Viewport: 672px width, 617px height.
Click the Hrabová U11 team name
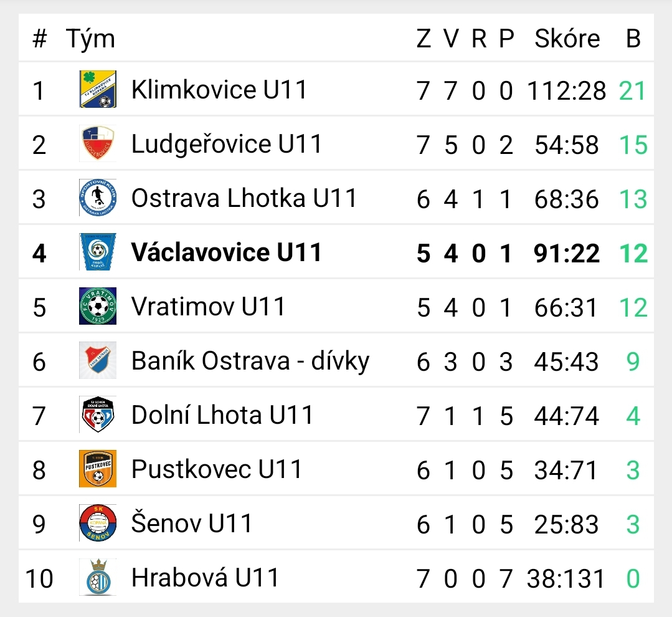pos(206,577)
